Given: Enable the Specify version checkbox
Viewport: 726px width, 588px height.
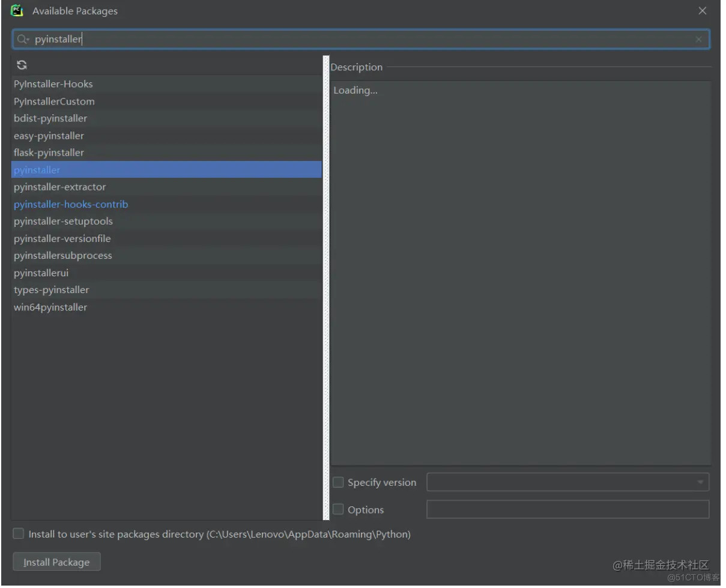Looking at the screenshot, I should point(338,482).
